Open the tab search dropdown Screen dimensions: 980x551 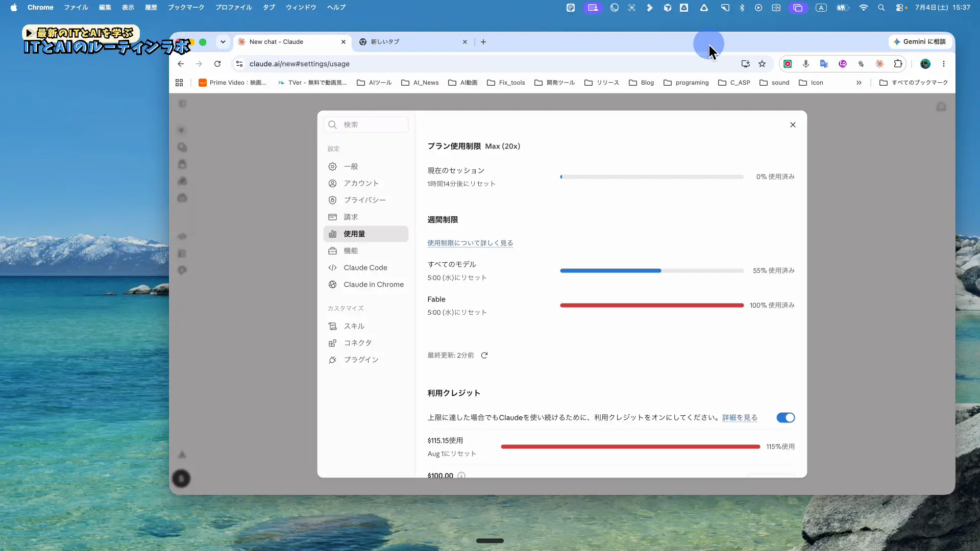click(223, 42)
